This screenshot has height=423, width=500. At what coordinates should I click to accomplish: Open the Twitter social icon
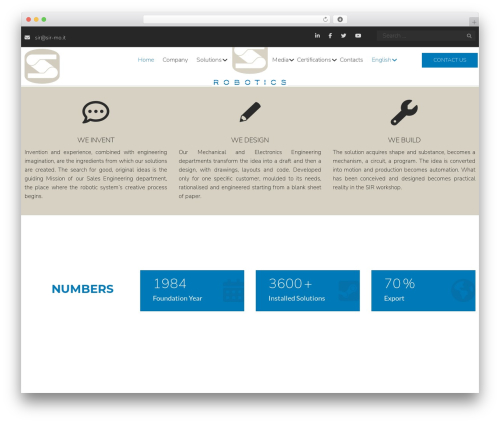343,36
